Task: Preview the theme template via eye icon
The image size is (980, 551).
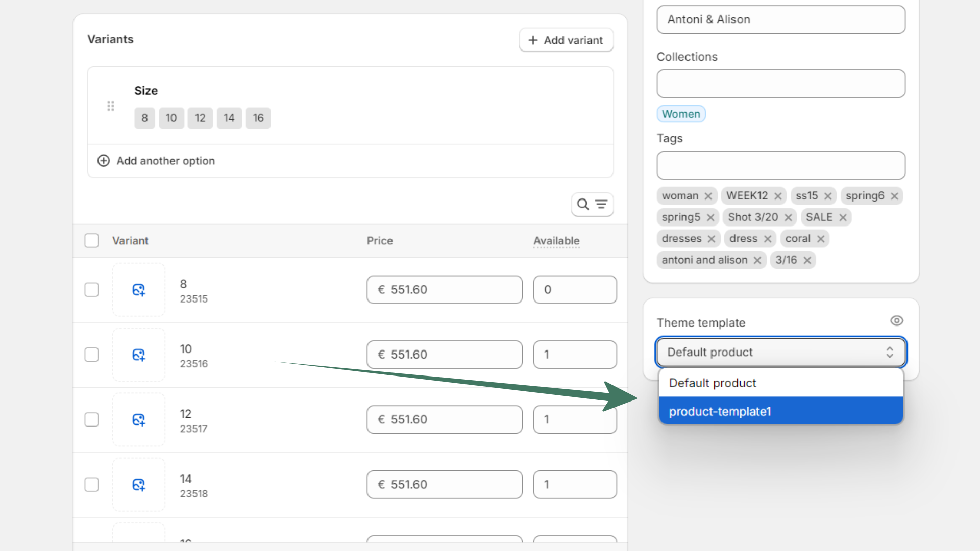Action: pos(897,320)
